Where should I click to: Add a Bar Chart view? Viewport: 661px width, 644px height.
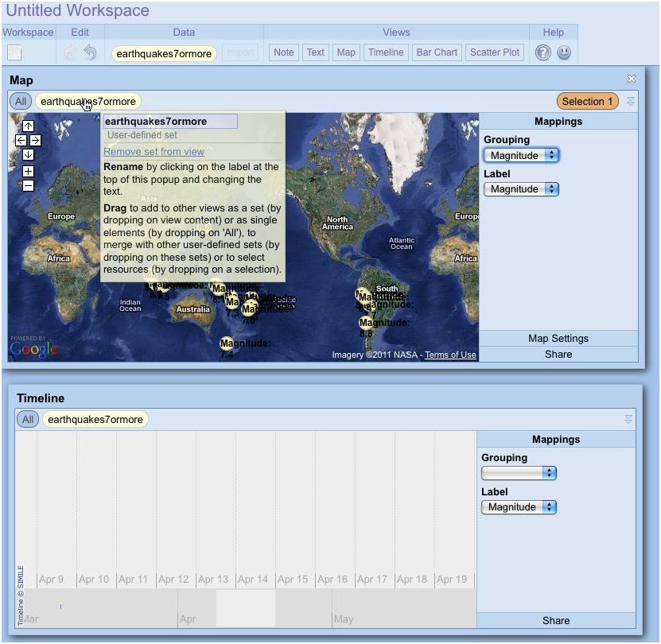click(437, 52)
